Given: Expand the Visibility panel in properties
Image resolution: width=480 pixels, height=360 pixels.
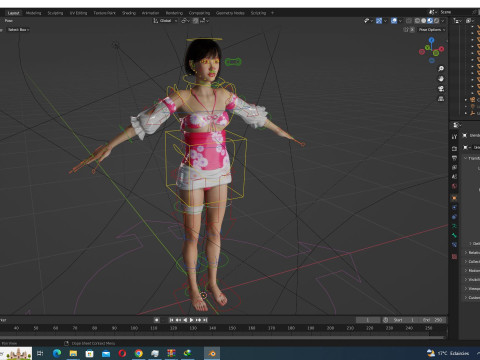Looking at the screenshot, I should (x=472, y=280).
